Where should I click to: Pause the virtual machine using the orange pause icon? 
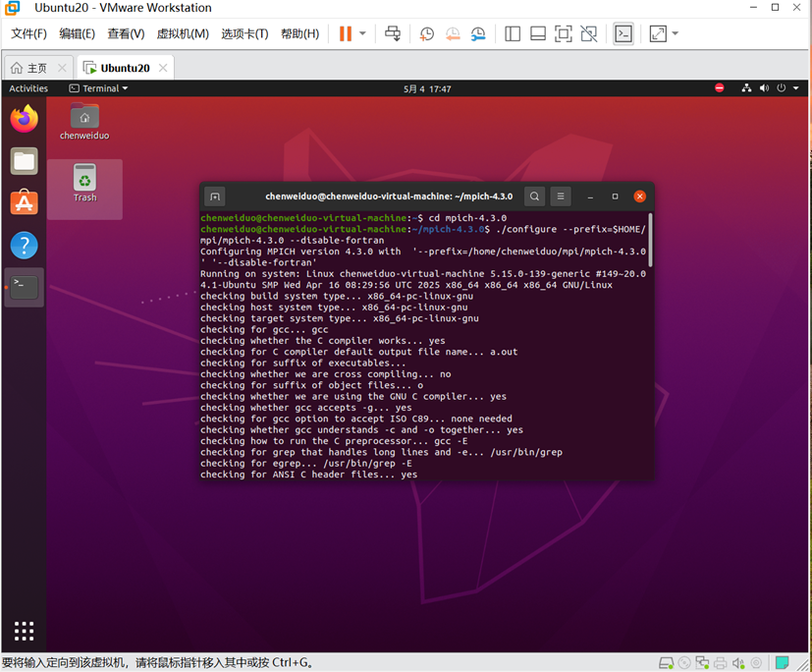346,33
